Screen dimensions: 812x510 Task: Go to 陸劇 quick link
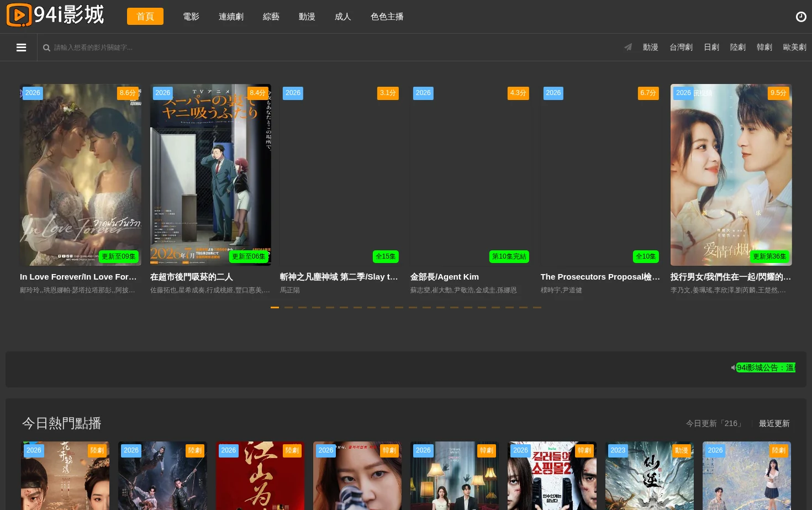(738, 47)
